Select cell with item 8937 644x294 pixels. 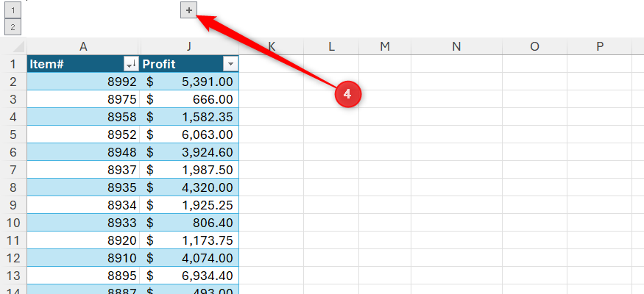pyautogui.click(x=83, y=170)
